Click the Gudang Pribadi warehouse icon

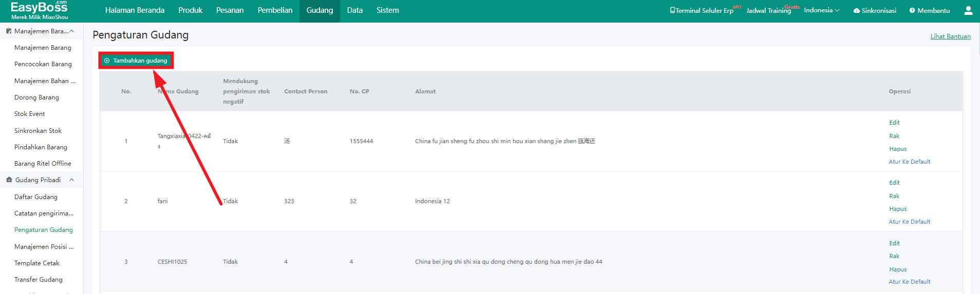[9, 180]
